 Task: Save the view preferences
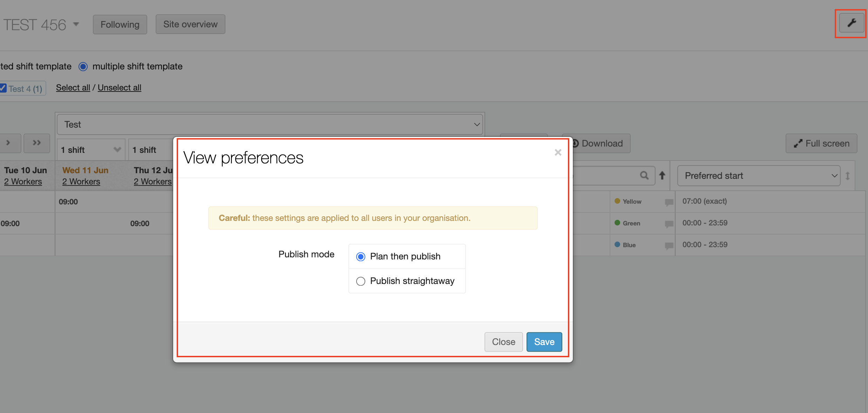[x=544, y=342]
